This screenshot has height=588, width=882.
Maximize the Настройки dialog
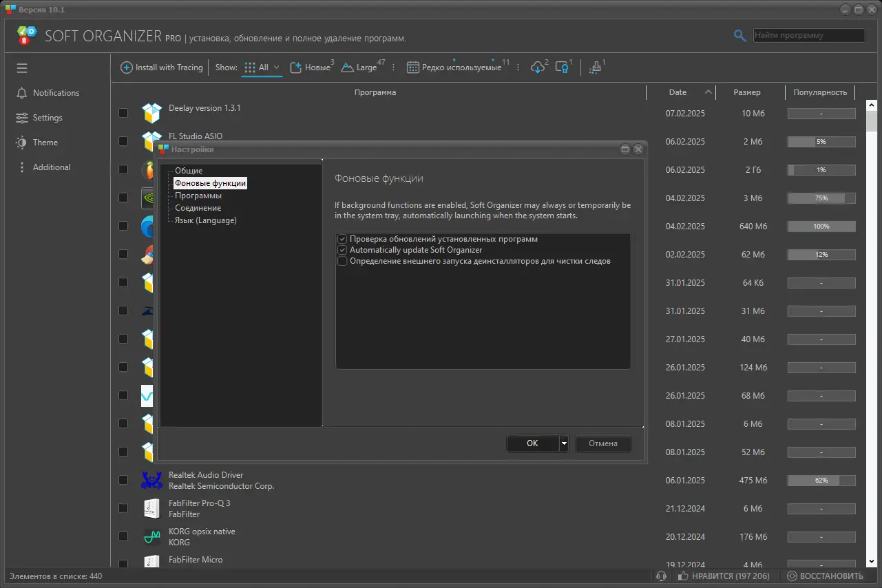(625, 149)
